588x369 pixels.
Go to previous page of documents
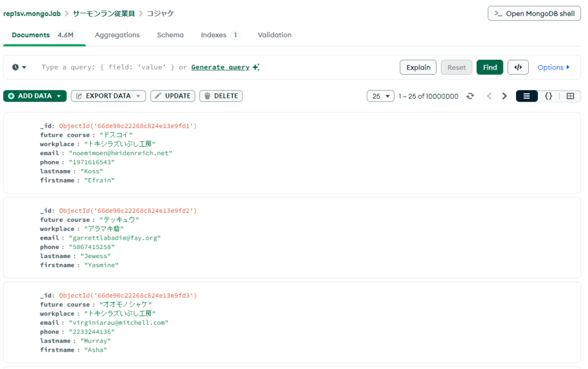(489, 96)
